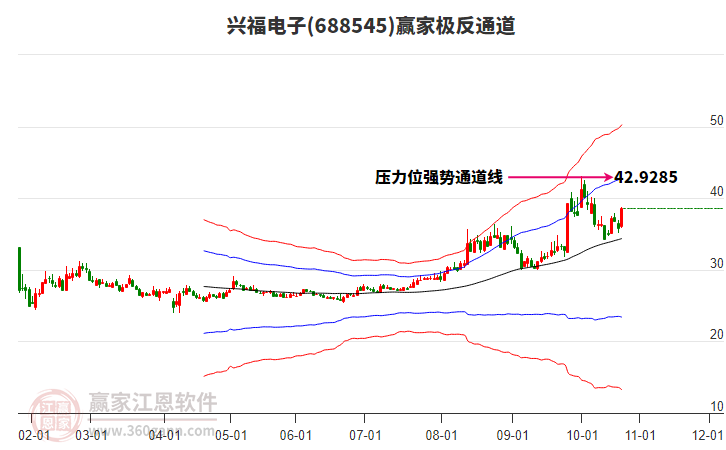
Task: Click the x-axis date 12-01
Action: (708, 435)
